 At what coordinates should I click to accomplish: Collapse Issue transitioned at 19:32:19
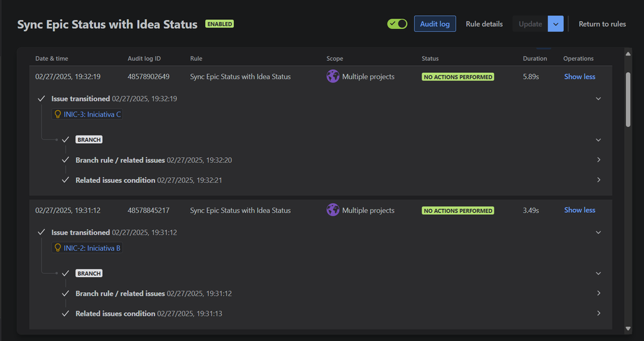click(x=598, y=99)
